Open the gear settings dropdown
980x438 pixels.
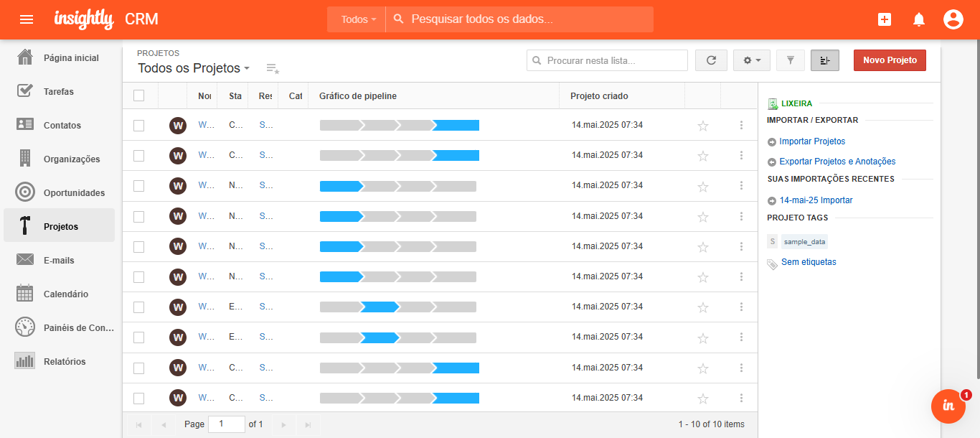[x=752, y=60]
